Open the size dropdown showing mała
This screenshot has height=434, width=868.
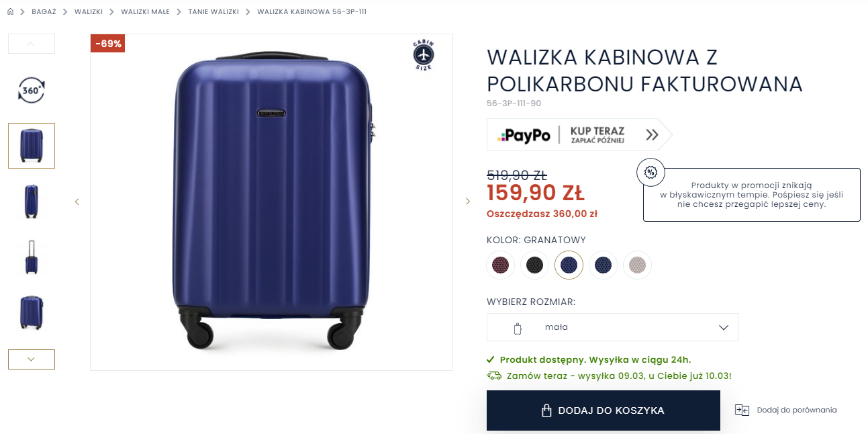click(x=612, y=327)
